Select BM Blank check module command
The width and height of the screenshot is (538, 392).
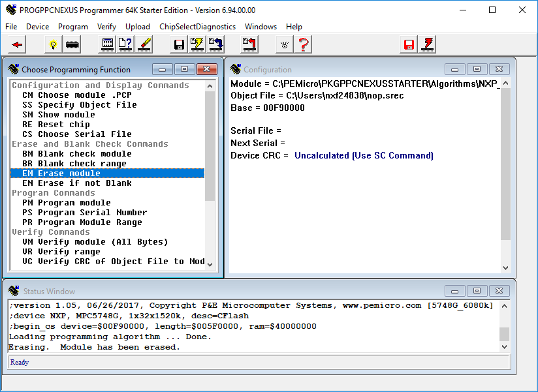[x=107, y=153]
